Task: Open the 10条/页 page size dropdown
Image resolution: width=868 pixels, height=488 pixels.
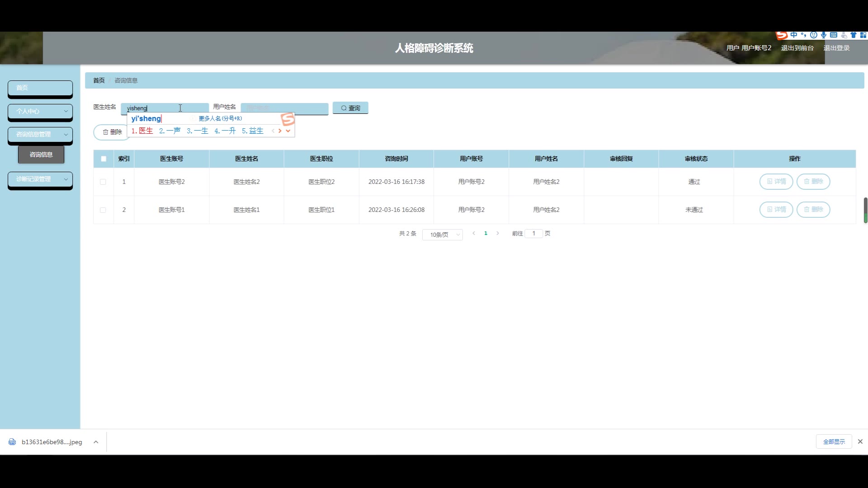Action: pyautogui.click(x=442, y=235)
